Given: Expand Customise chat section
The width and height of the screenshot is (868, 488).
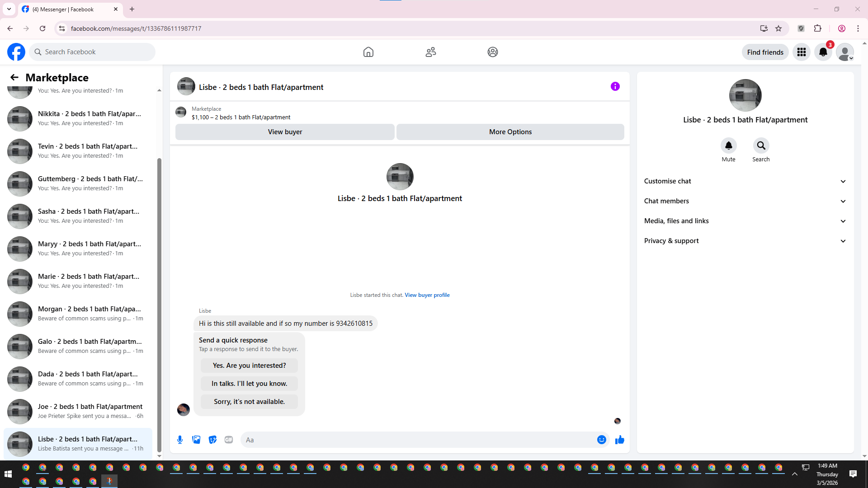Looking at the screenshot, I should pos(745,181).
